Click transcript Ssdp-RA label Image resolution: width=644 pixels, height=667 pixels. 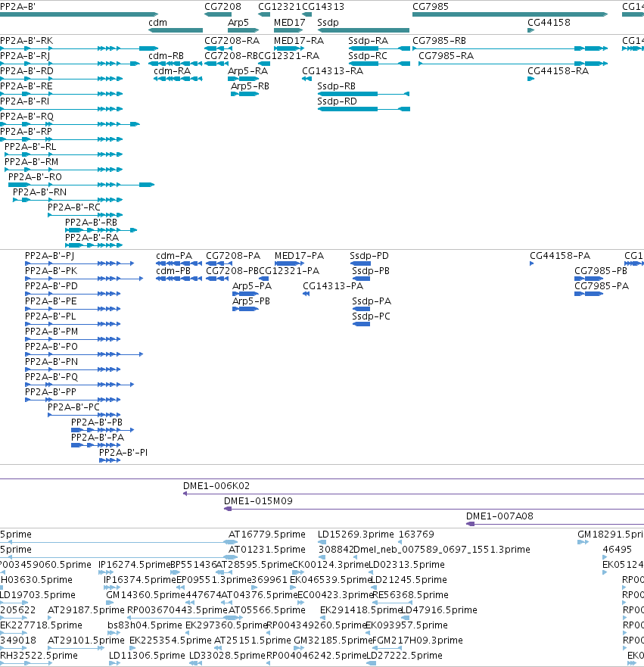[368, 41]
